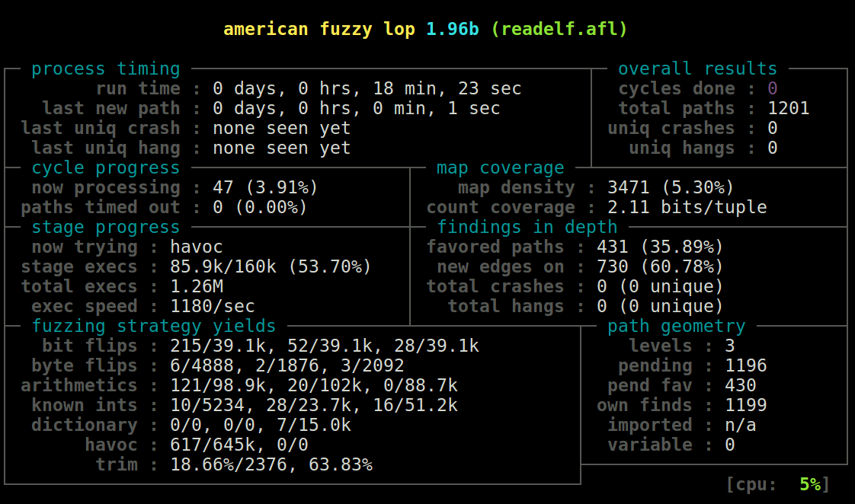Click arithmetics yields starting '121/98.9k'
This screenshot has height=504, width=855.
click(314, 386)
